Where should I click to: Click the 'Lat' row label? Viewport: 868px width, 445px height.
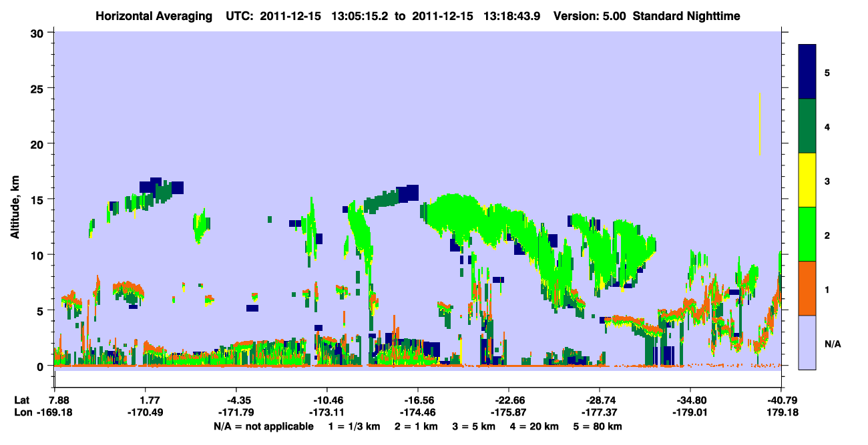pos(21,400)
